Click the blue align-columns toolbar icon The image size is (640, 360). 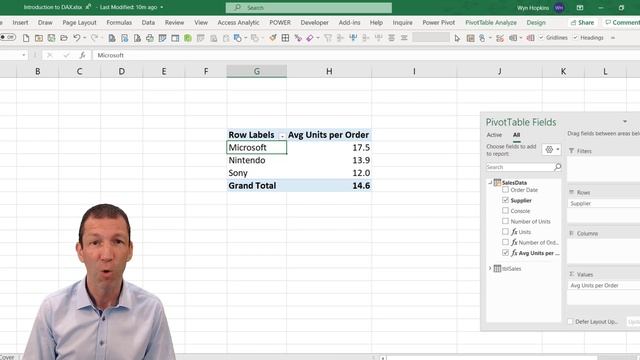353,38
